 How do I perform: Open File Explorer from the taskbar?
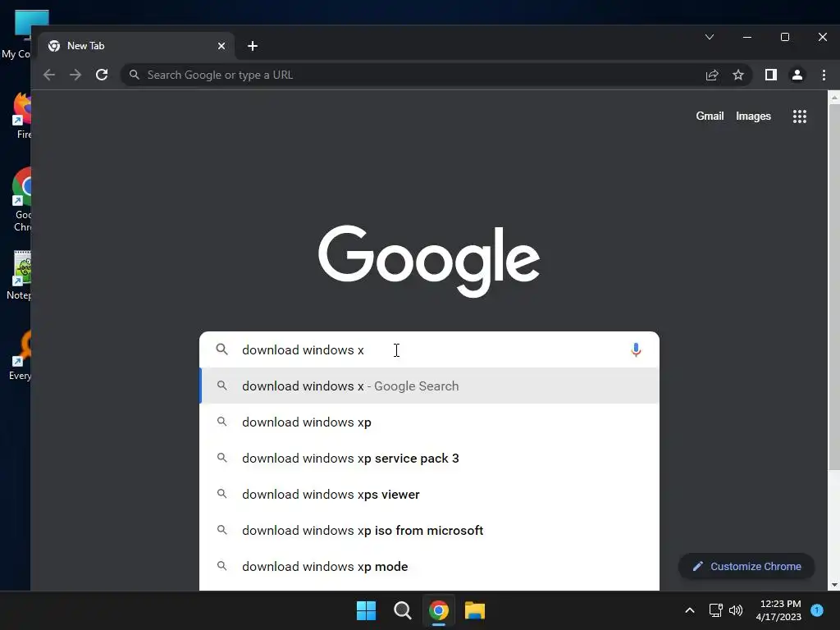coord(475,610)
